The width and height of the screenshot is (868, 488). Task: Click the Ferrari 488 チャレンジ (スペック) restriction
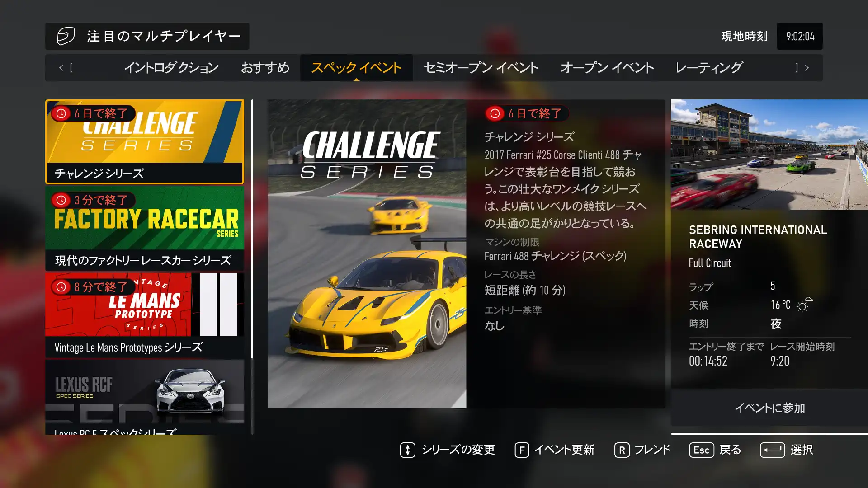click(x=555, y=256)
